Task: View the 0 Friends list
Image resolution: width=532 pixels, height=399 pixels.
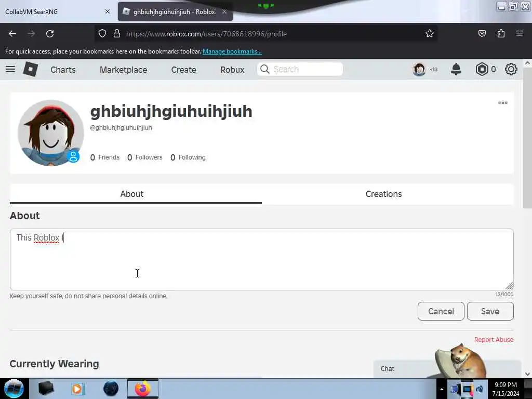Action: [105, 157]
